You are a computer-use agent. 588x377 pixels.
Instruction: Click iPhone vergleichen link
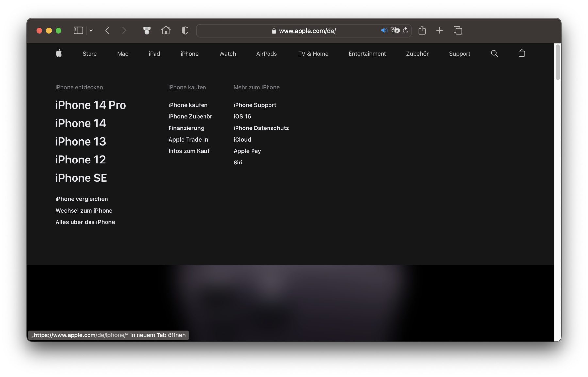(82, 199)
